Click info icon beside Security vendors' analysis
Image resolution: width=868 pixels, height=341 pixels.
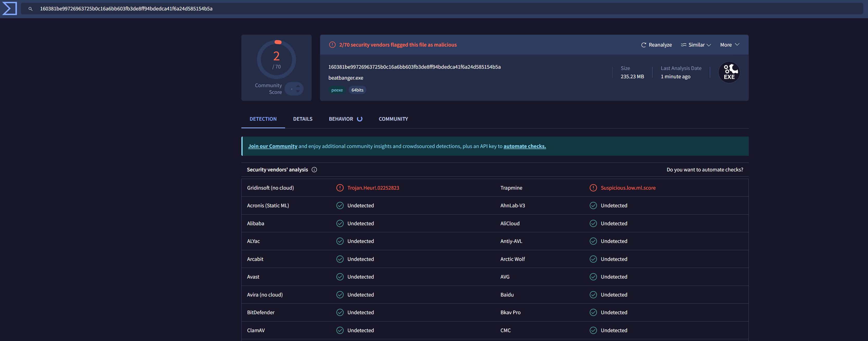pos(314,170)
